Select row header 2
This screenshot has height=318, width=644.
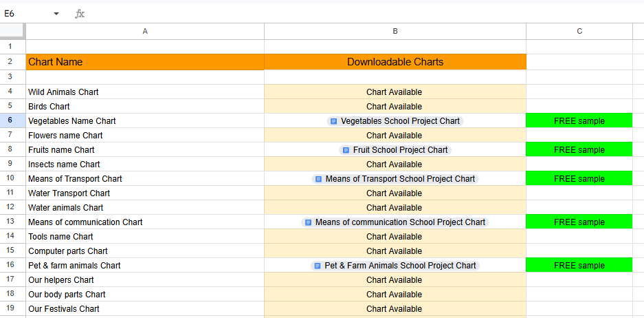[x=13, y=62]
